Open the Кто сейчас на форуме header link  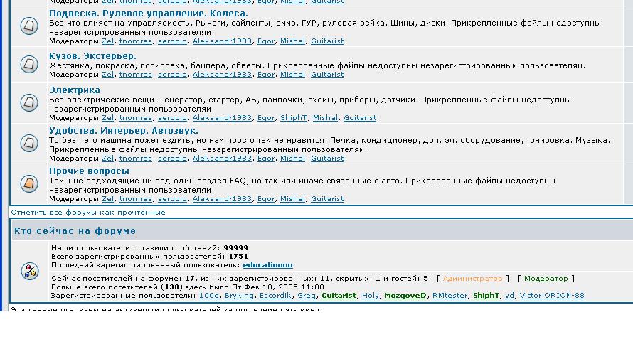[x=75, y=231]
